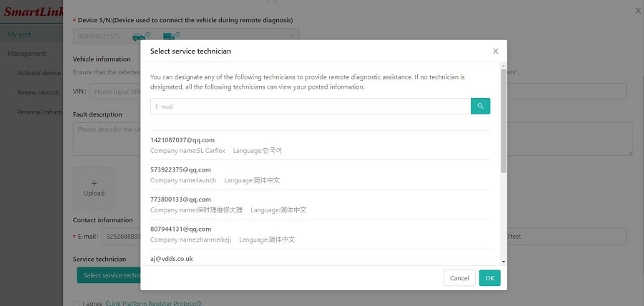Viewport: 644px width, 306px height.
Task: Click the truck icon beside device serial
Action: pyautogui.click(x=170, y=36)
